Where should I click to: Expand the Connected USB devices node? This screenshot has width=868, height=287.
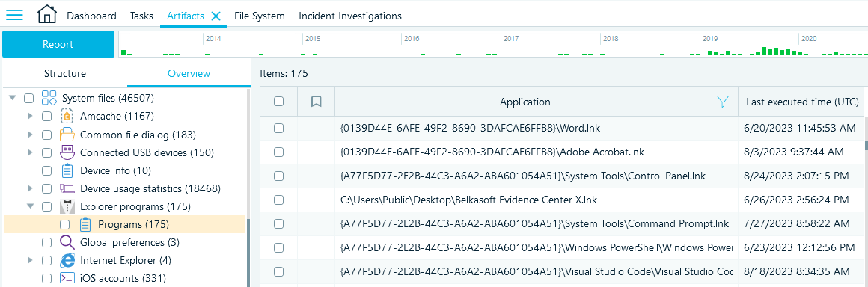click(x=31, y=152)
